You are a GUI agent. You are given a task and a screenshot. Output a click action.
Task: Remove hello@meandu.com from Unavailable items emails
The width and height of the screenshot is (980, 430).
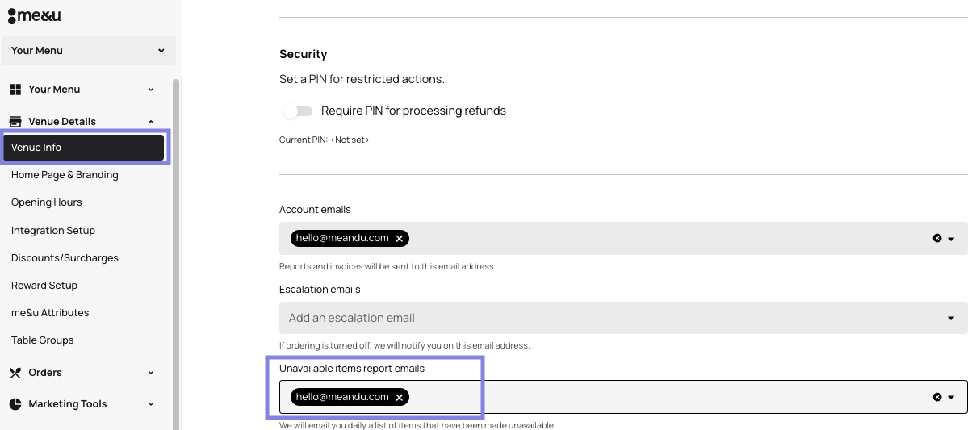(399, 398)
